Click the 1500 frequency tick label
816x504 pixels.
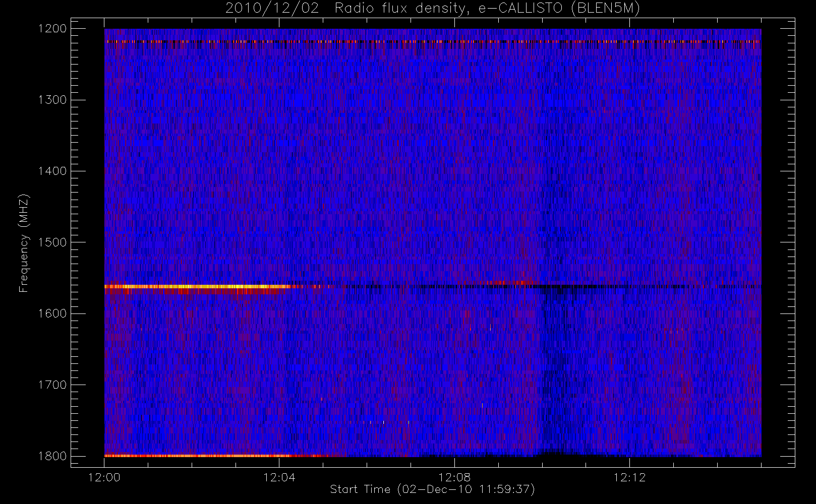pyautogui.click(x=52, y=242)
